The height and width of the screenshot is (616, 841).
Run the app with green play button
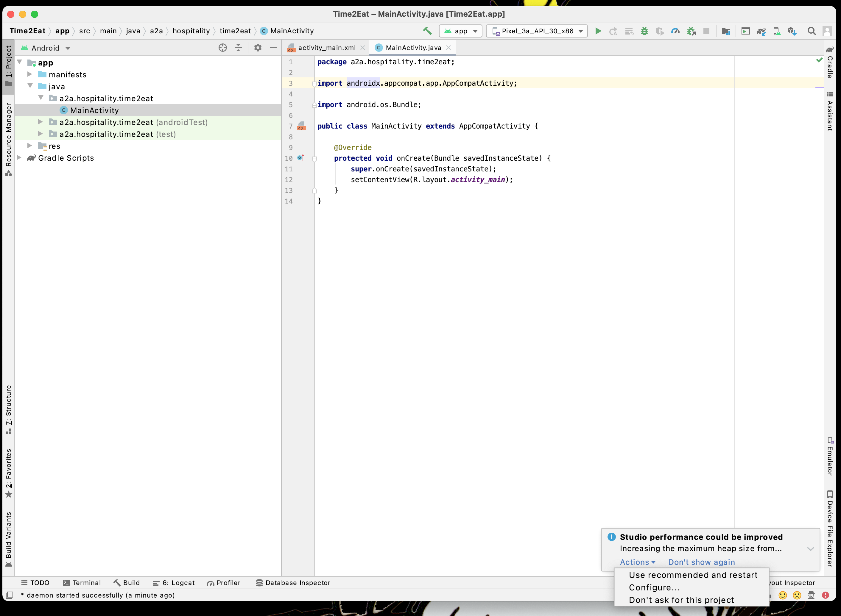point(598,31)
